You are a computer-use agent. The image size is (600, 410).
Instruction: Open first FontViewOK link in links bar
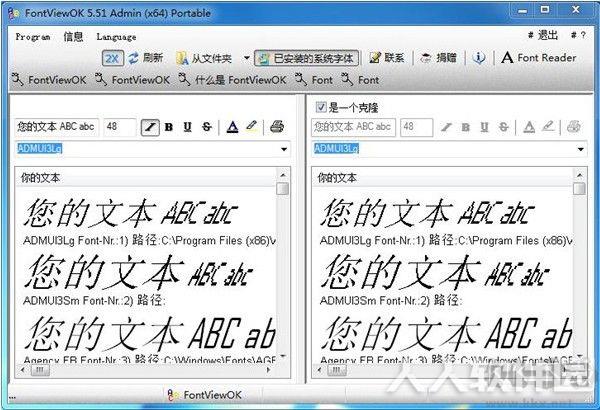pos(49,80)
